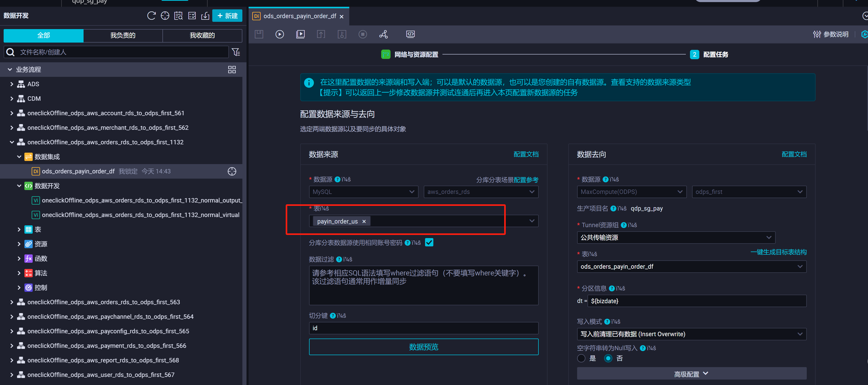Click the 新建 button
This screenshot has height=385, width=868.
(227, 16)
